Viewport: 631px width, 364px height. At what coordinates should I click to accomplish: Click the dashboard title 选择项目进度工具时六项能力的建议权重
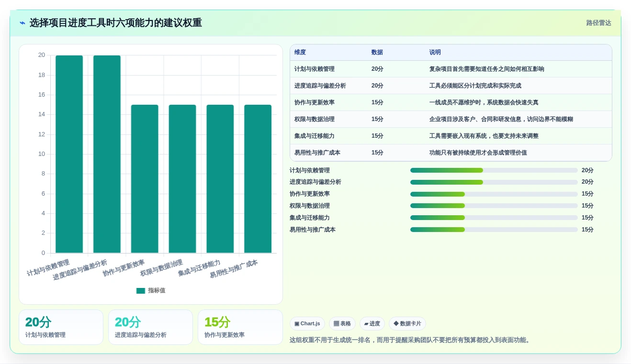click(x=115, y=23)
